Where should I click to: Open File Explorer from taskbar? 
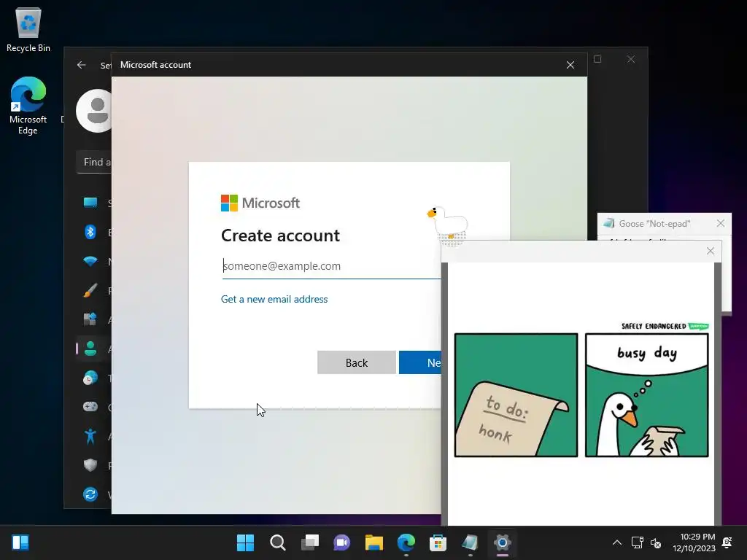click(x=374, y=542)
